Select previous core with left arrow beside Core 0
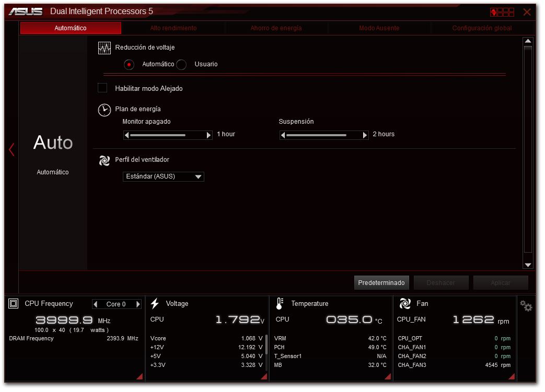This screenshot has height=392, width=545. point(96,304)
